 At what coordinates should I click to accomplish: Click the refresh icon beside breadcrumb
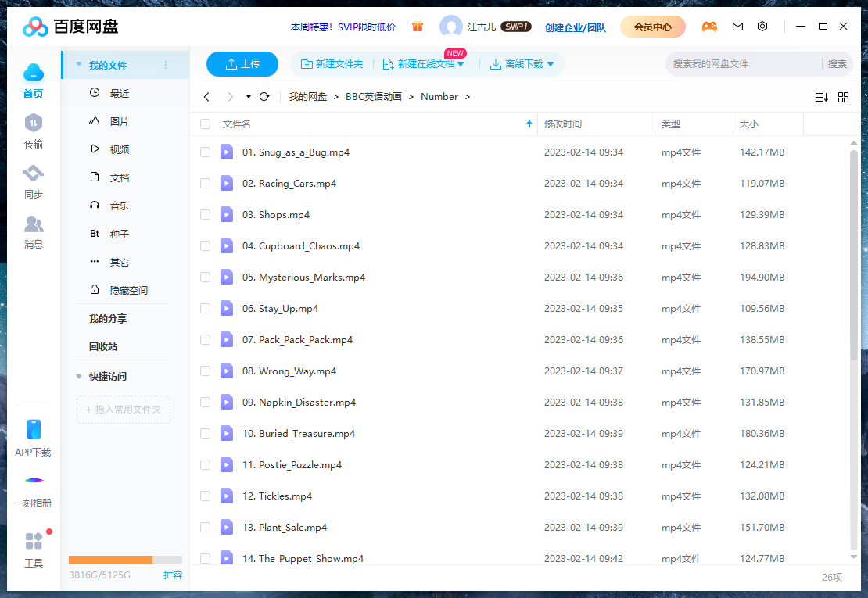(x=264, y=97)
